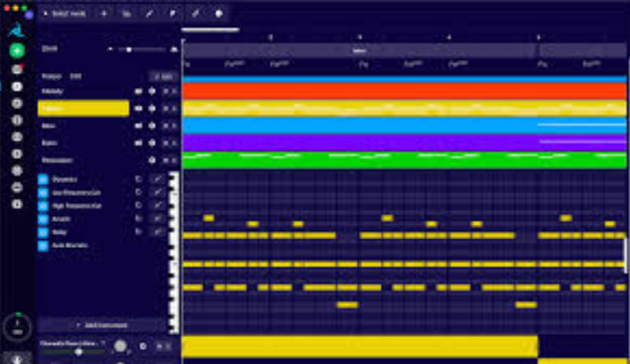This screenshot has width=630, height=364.
Task: Select the Melody track name
Action: click(53, 91)
